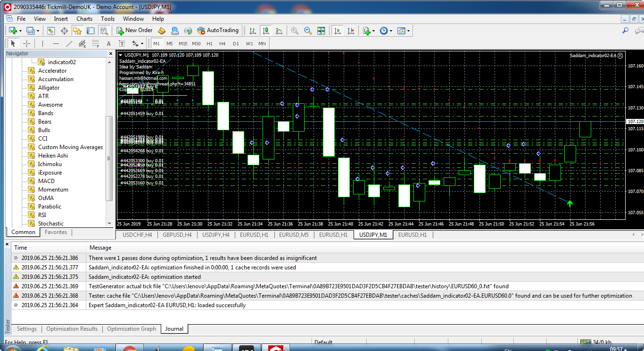Select the crosshair cursor tool
The image size is (644, 351).
(x=27, y=43)
